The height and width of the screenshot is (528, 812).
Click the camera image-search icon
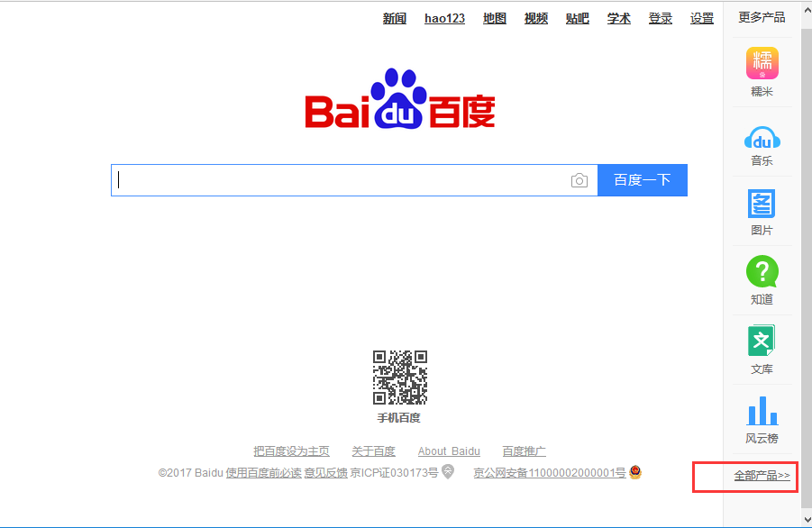click(x=579, y=180)
